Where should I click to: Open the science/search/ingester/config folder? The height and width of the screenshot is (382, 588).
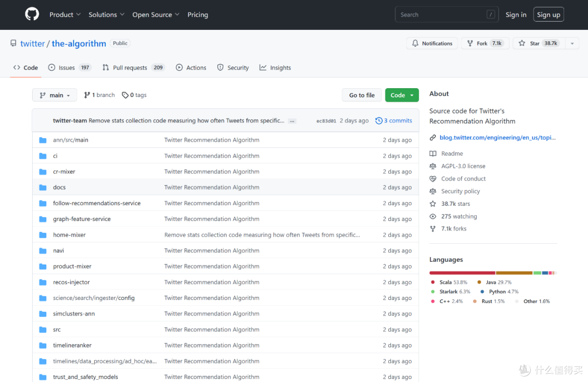click(94, 298)
